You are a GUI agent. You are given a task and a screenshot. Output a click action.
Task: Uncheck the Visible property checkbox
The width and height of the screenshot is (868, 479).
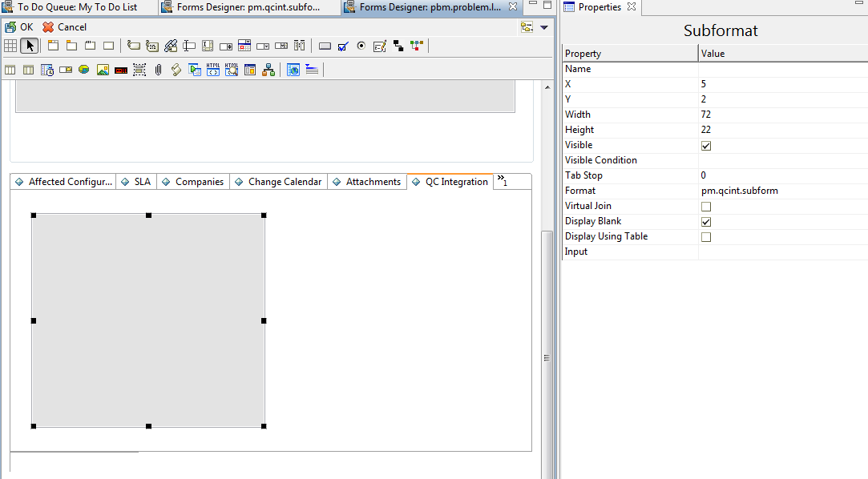[x=706, y=146]
